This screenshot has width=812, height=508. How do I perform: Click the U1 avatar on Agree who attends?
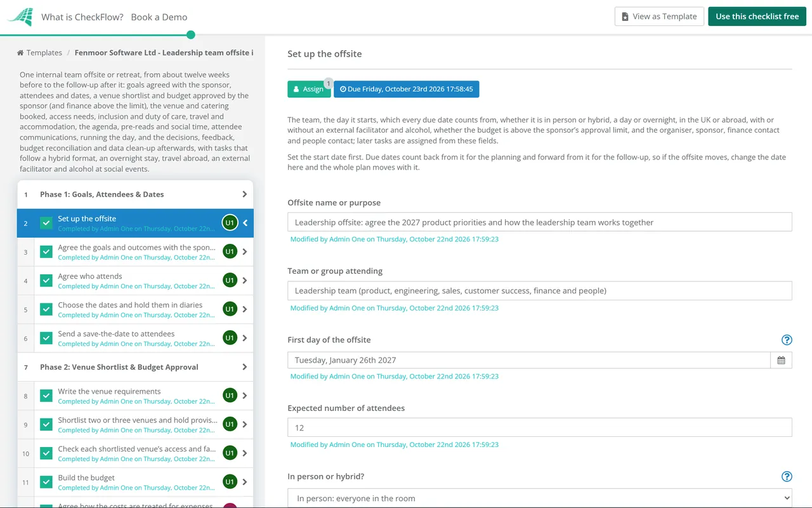tap(230, 281)
